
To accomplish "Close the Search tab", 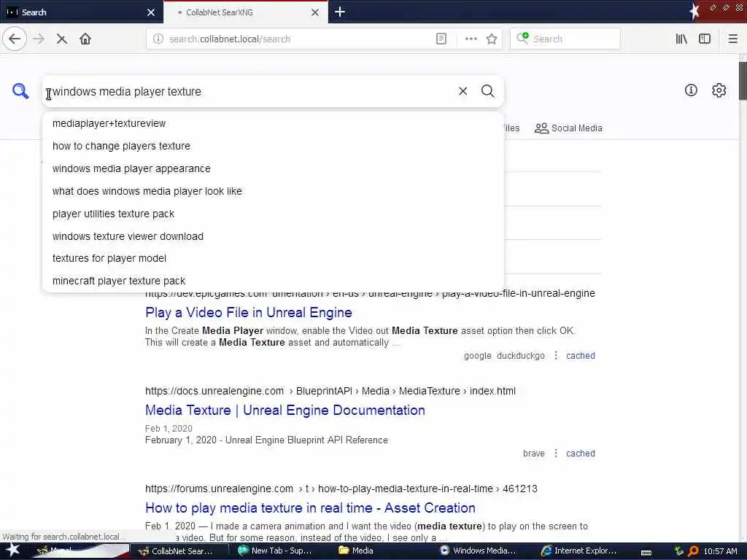I will [151, 12].
